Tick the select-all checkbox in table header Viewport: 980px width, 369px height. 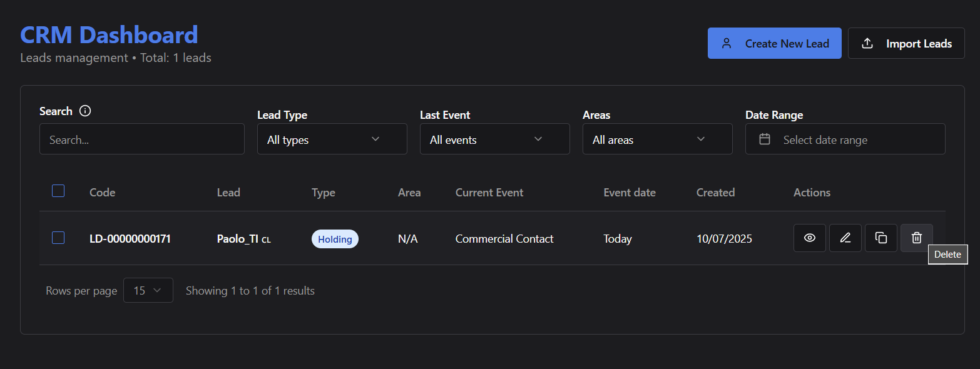coord(58,191)
